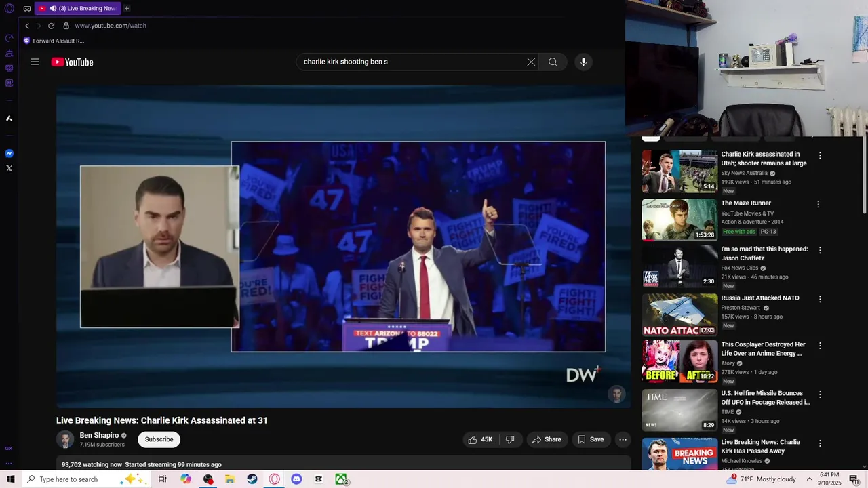View site security lock info

click(x=66, y=26)
